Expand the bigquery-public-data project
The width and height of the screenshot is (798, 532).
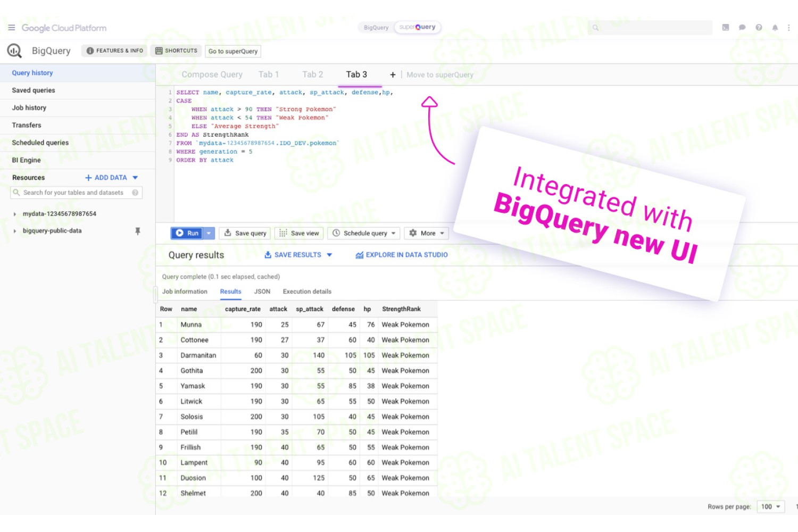pyautogui.click(x=15, y=231)
